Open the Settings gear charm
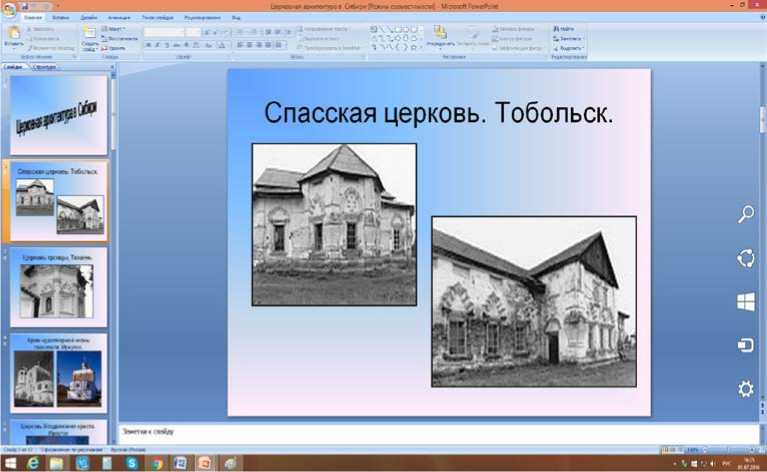Image resolution: width=767 pixels, height=472 pixels. click(x=745, y=389)
